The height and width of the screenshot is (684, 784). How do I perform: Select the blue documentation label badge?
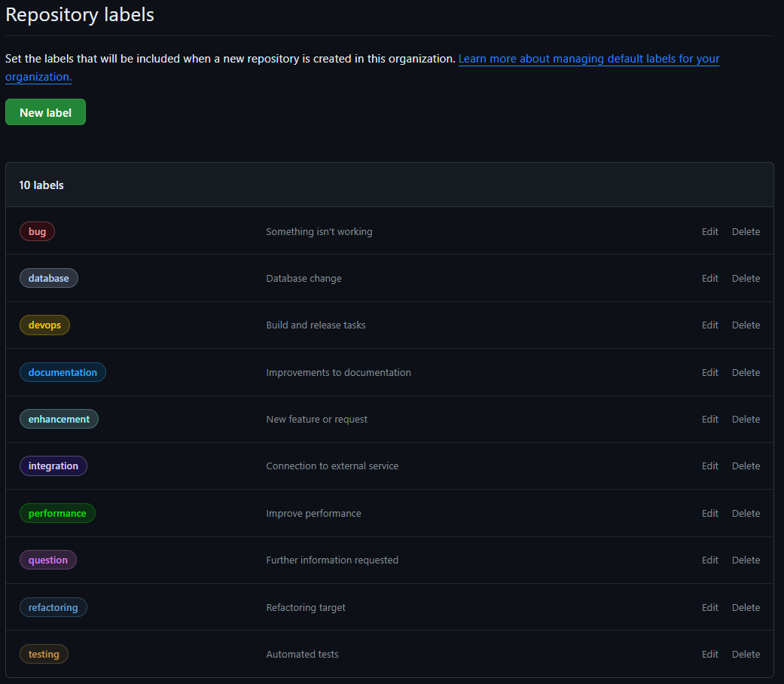click(63, 372)
